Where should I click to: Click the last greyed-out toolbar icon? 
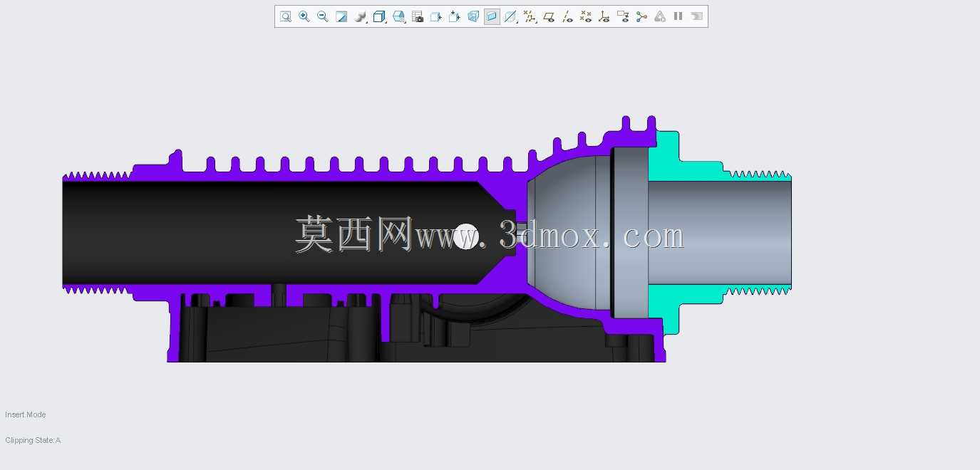697,16
